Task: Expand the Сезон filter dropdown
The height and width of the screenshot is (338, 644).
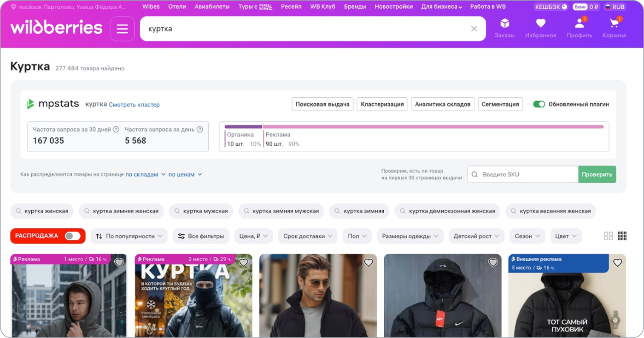Action: (527, 236)
